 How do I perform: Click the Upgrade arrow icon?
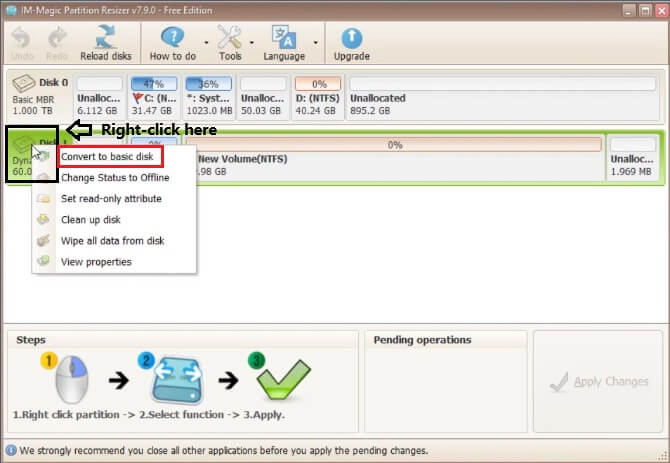[x=352, y=38]
